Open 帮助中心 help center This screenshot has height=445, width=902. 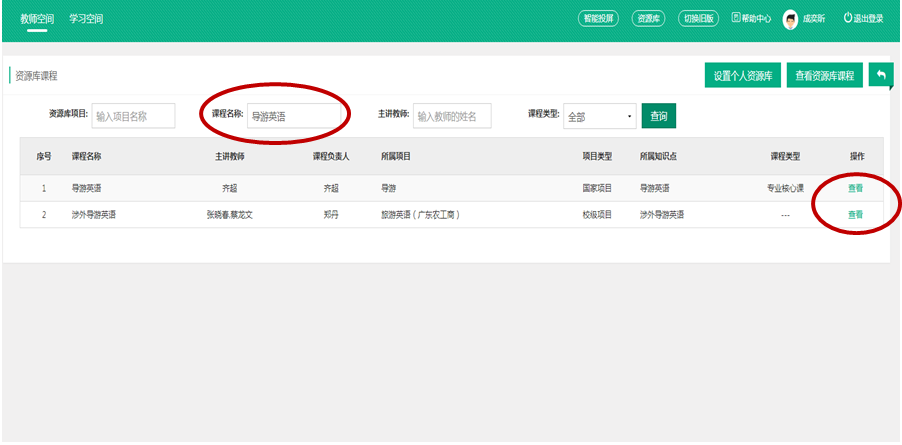point(752,18)
